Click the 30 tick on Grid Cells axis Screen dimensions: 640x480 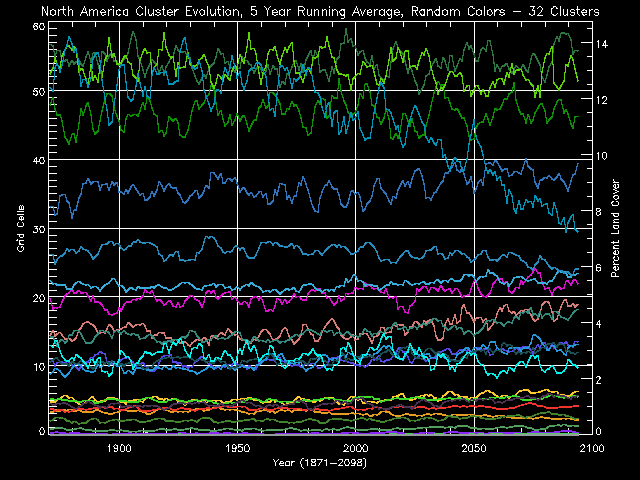pyautogui.click(x=39, y=229)
